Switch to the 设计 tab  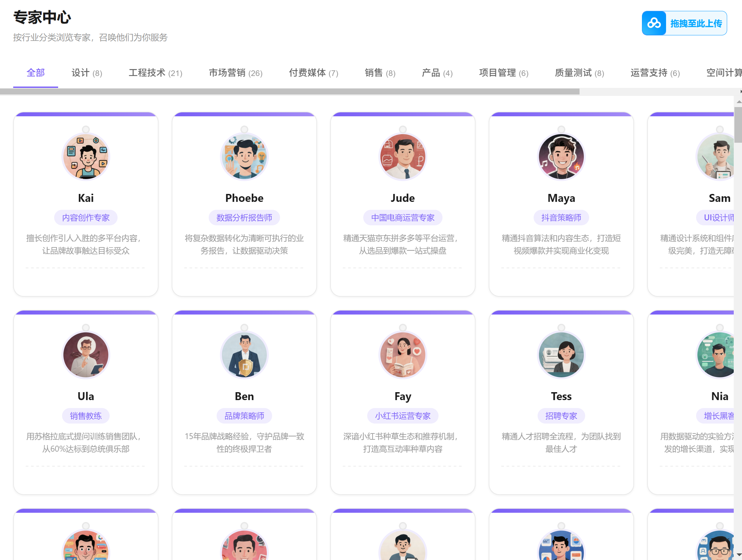point(87,73)
